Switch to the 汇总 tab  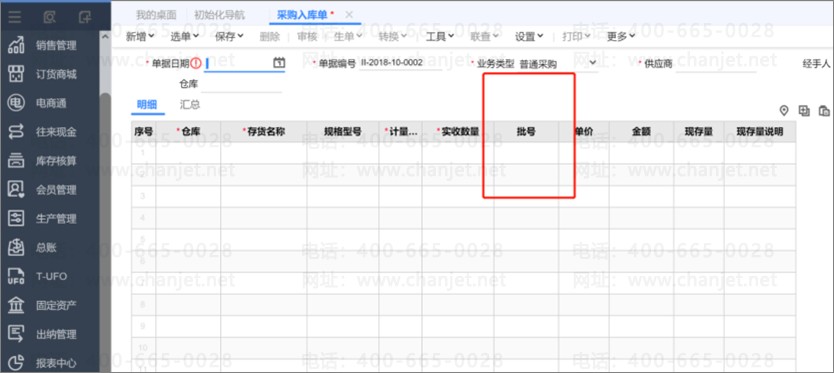click(190, 105)
